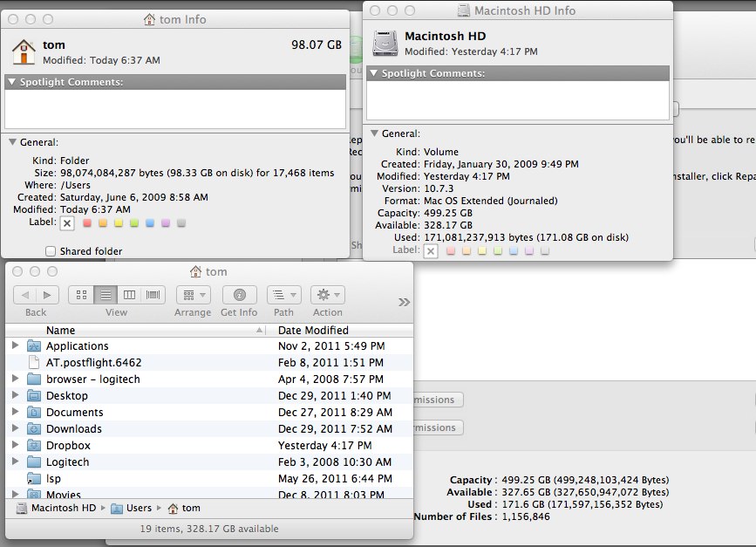Sort by the Date Modified column header

(340, 331)
